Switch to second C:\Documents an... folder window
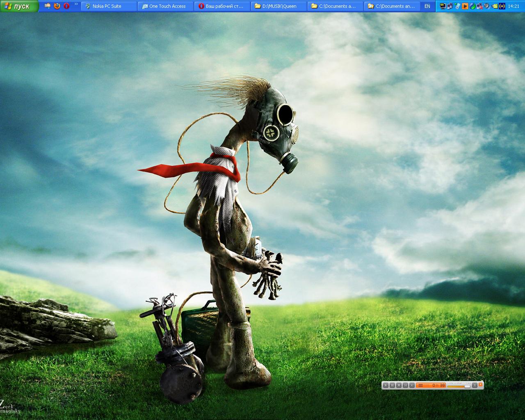Image resolution: width=525 pixels, height=420 pixels. [x=393, y=6]
